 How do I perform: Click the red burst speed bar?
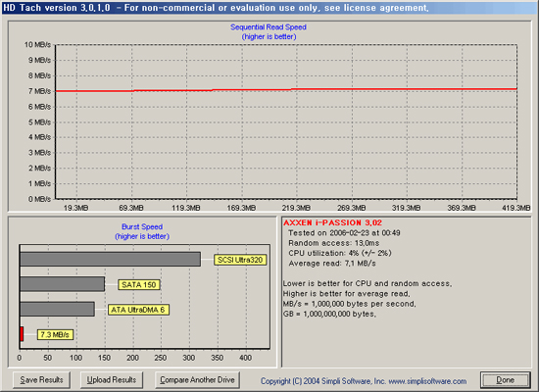pos(22,334)
